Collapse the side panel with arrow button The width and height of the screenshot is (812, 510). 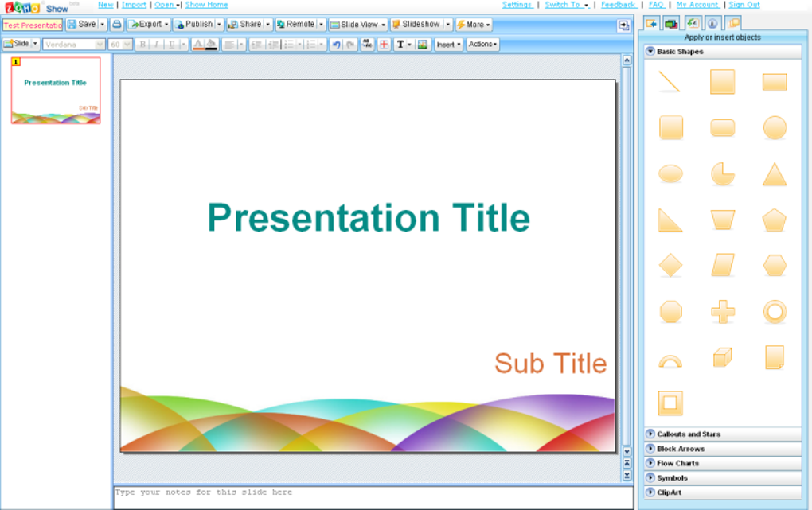point(623,25)
